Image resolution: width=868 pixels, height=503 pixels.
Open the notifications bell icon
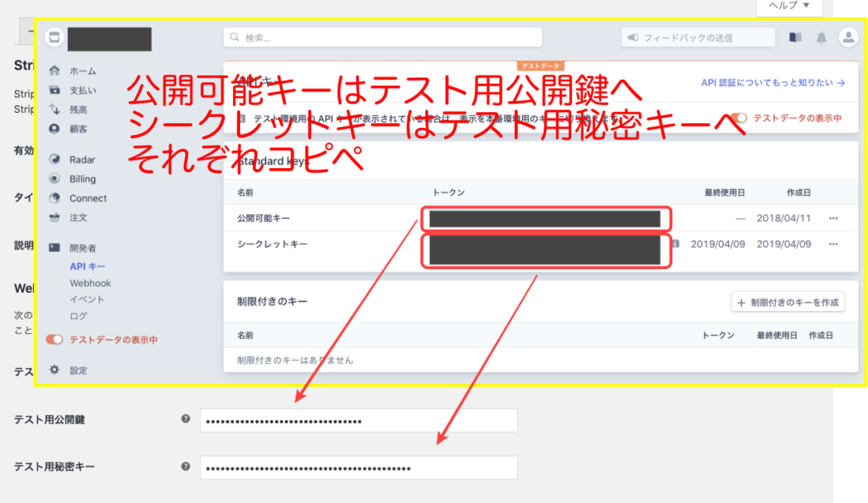pos(821,37)
